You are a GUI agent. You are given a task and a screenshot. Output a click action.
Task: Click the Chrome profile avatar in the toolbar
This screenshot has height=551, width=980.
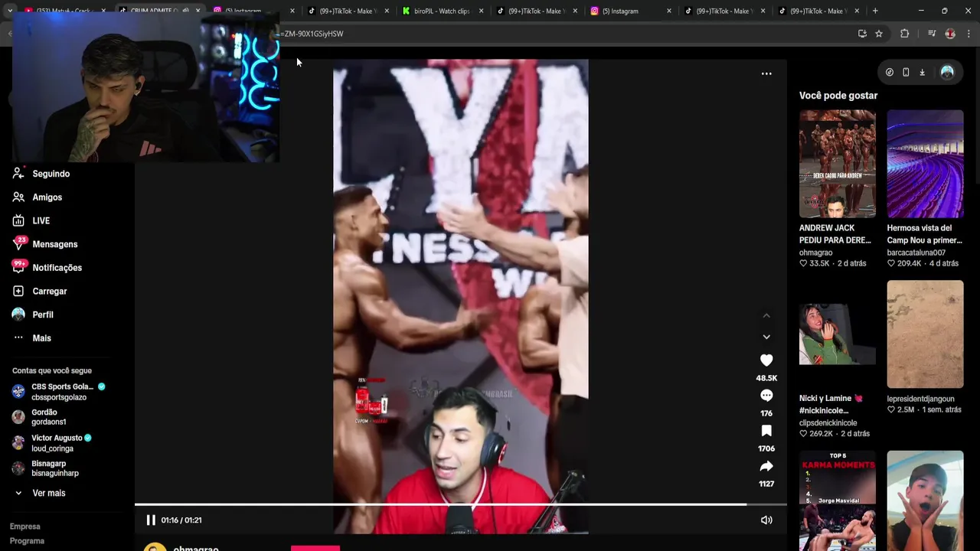pos(950,34)
